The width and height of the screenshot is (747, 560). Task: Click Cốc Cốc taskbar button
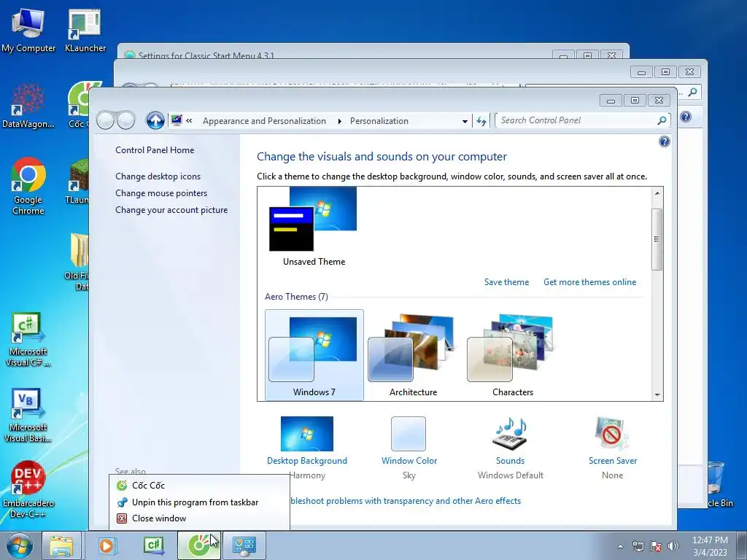pyautogui.click(x=199, y=545)
